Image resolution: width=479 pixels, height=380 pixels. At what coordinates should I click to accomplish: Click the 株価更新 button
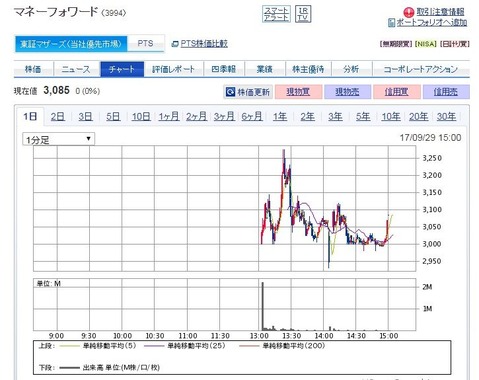coord(248,92)
